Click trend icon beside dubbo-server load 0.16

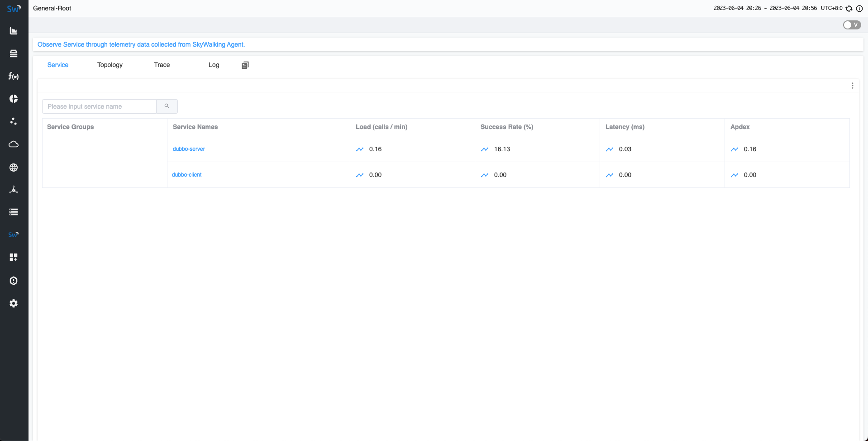(360, 149)
